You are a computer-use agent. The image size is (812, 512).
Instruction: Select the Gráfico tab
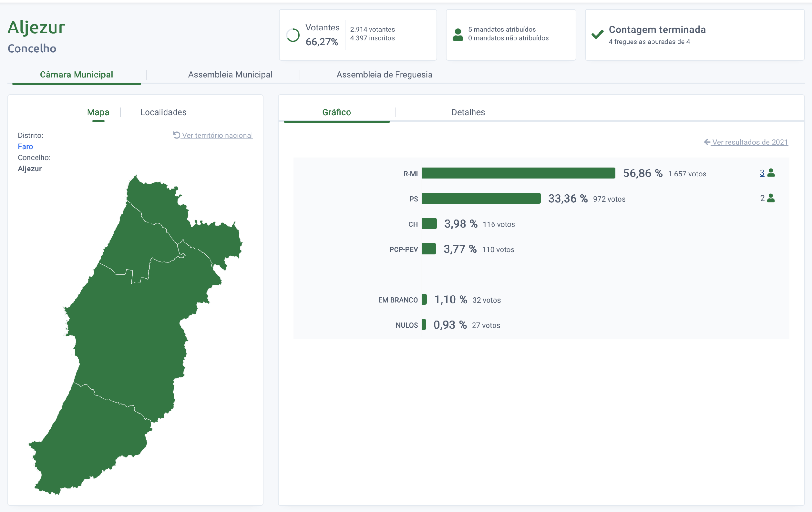(x=336, y=112)
